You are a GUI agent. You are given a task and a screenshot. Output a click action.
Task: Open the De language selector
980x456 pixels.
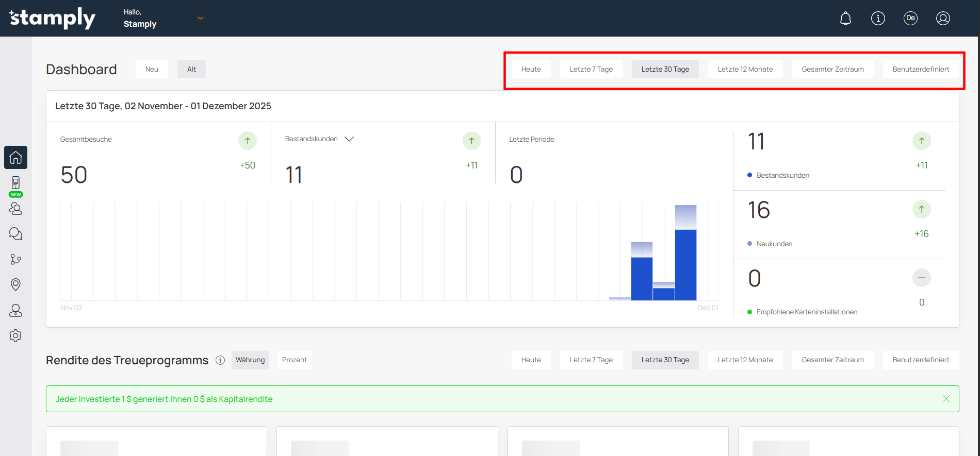(x=910, y=19)
